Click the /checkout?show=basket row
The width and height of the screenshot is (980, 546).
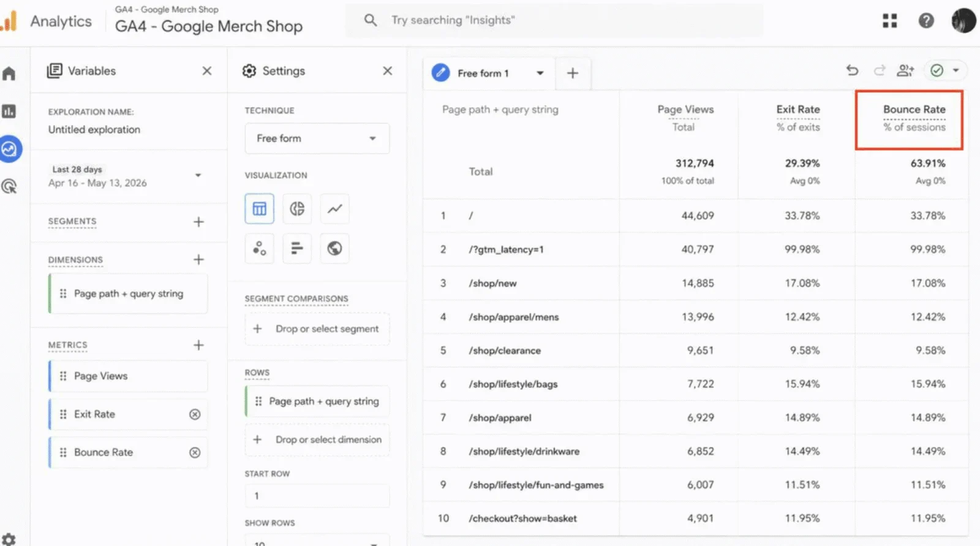coord(695,518)
